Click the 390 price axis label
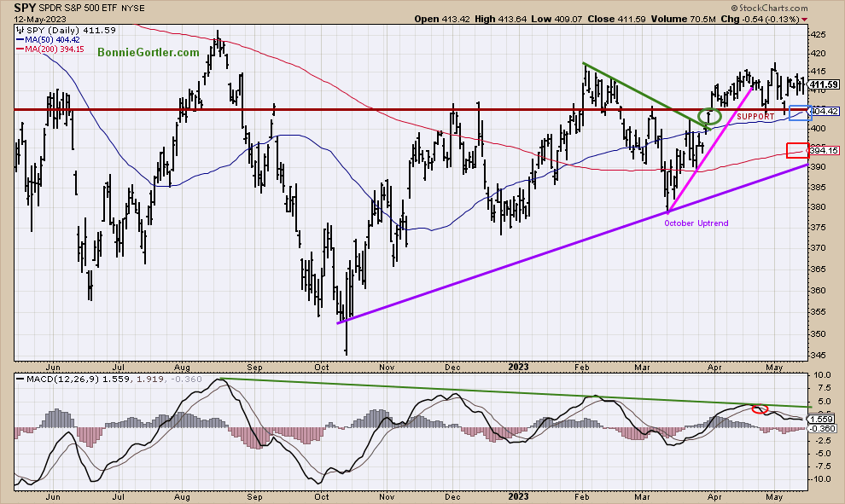 coord(818,167)
